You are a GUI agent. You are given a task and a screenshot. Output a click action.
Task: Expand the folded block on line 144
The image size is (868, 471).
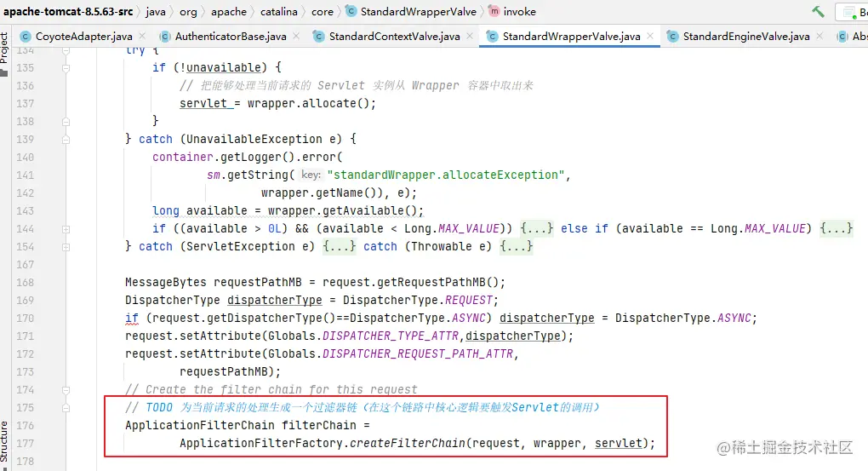tap(66, 229)
